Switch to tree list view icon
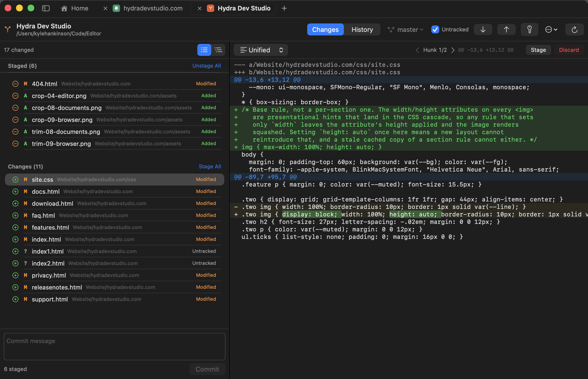Screen dimensions: 588x379 (x=218, y=50)
